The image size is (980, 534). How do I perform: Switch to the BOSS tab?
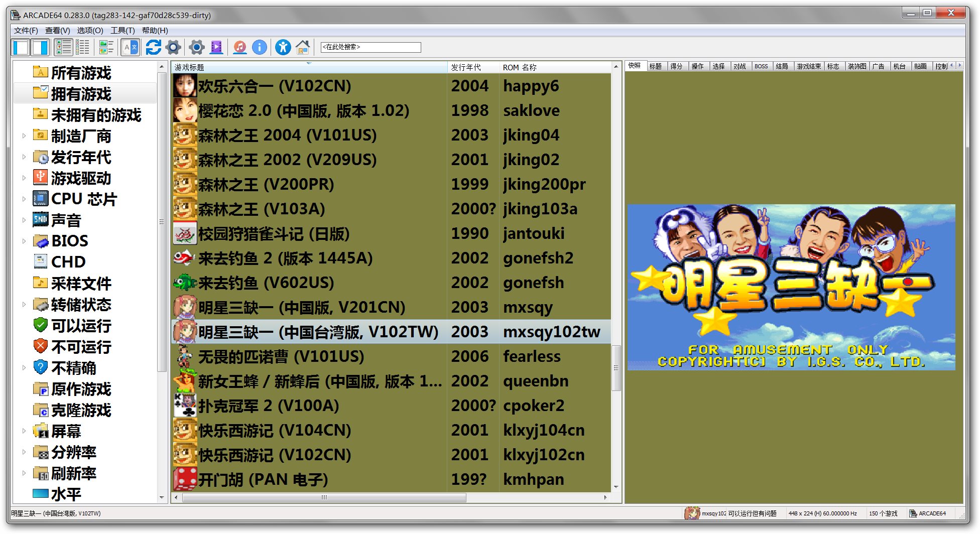coord(761,66)
